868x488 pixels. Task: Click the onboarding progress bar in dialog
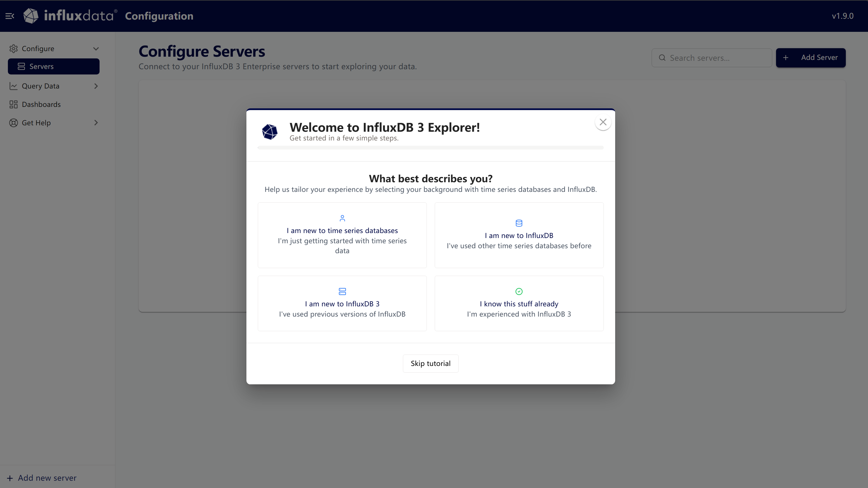pyautogui.click(x=431, y=147)
